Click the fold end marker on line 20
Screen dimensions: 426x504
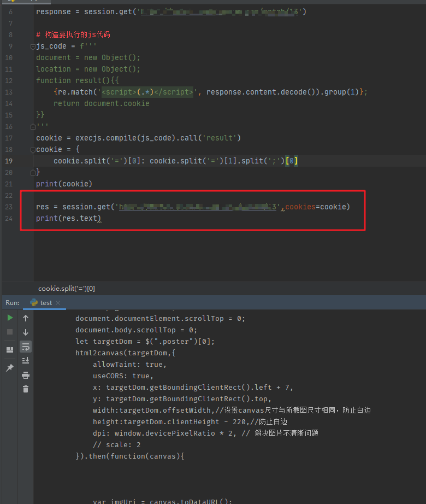33,173
